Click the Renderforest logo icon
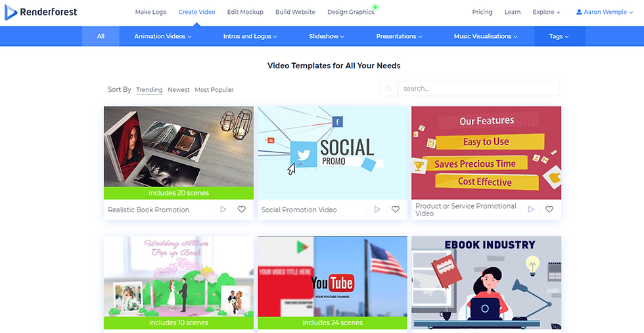The width and height of the screenshot is (644, 333). 11,12
